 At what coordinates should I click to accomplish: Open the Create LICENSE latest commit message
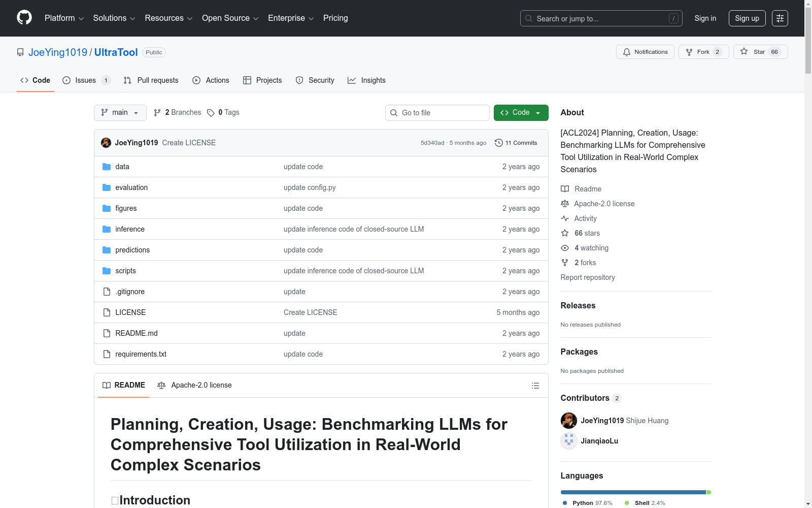tap(189, 143)
